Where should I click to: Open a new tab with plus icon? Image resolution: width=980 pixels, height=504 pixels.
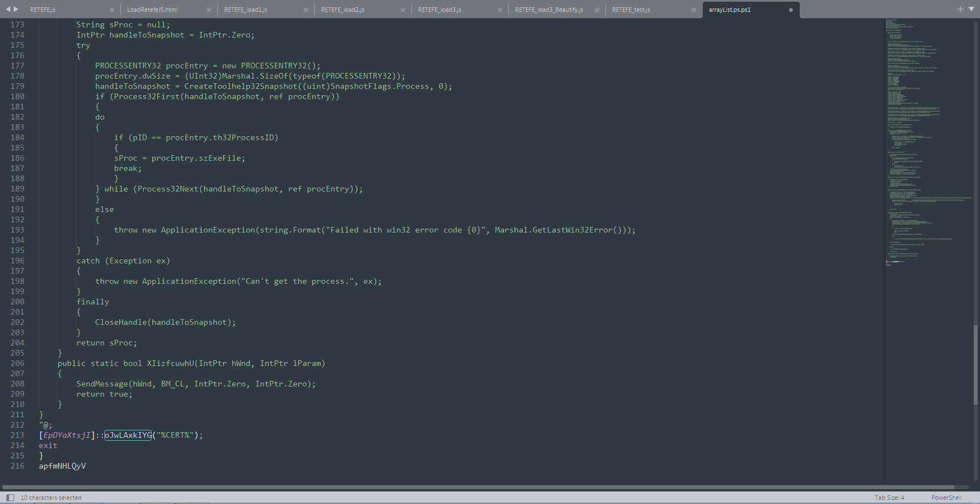tap(961, 9)
